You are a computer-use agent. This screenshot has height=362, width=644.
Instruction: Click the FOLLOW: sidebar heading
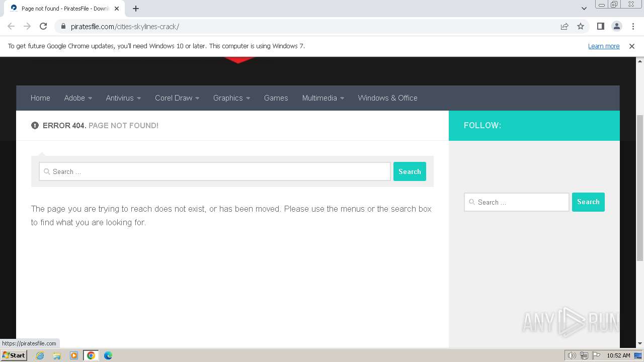coord(482,126)
